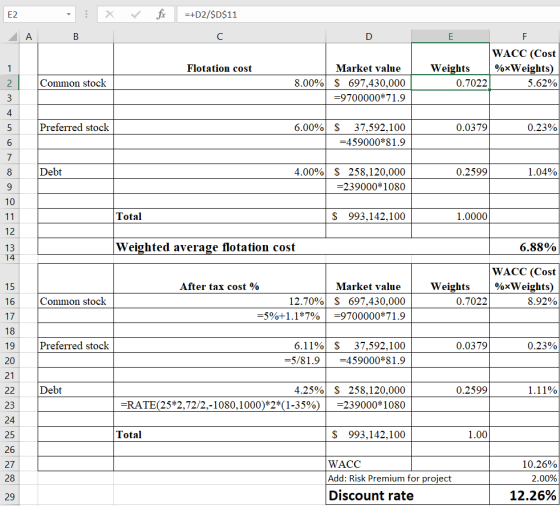Click the Select All corner triangle
The width and height of the screenshot is (560, 506).
click(x=13, y=36)
